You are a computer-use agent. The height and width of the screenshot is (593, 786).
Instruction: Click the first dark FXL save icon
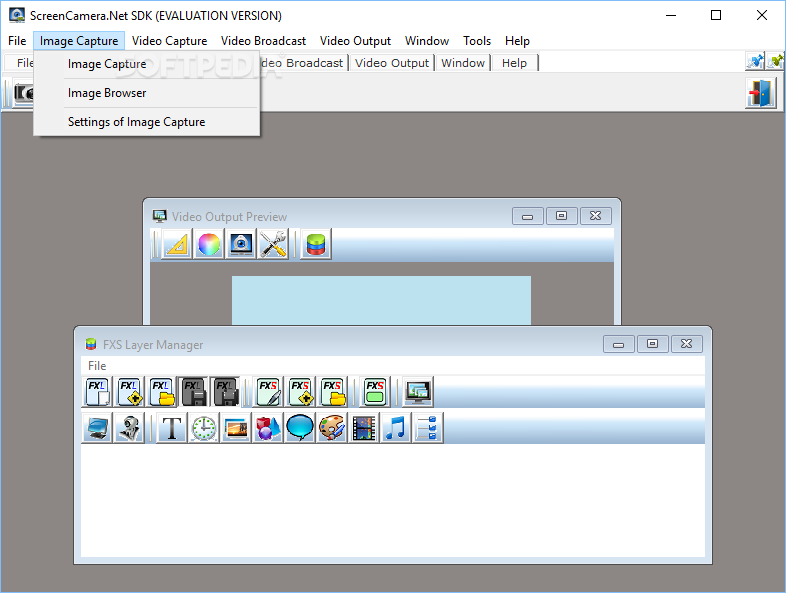[193, 392]
